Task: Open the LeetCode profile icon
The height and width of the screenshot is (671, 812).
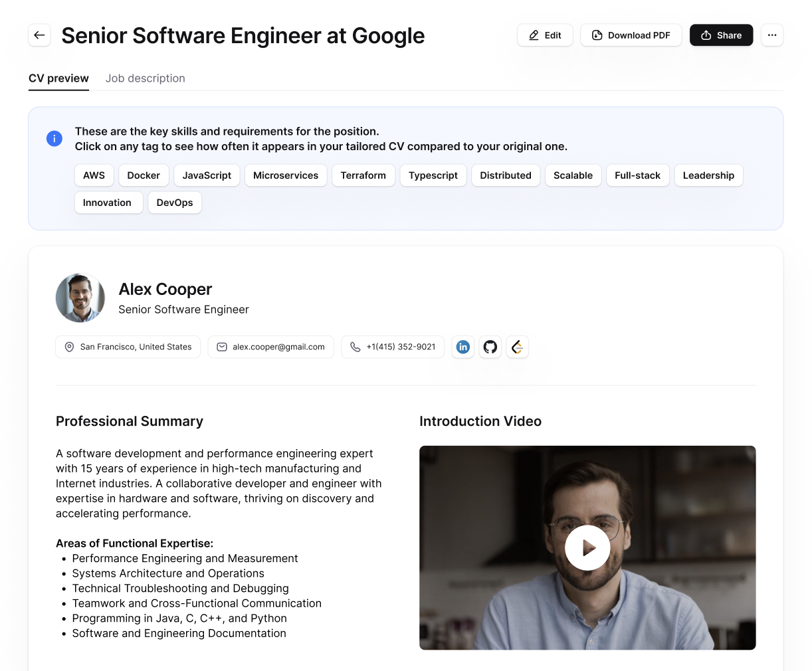Action: [517, 346]
